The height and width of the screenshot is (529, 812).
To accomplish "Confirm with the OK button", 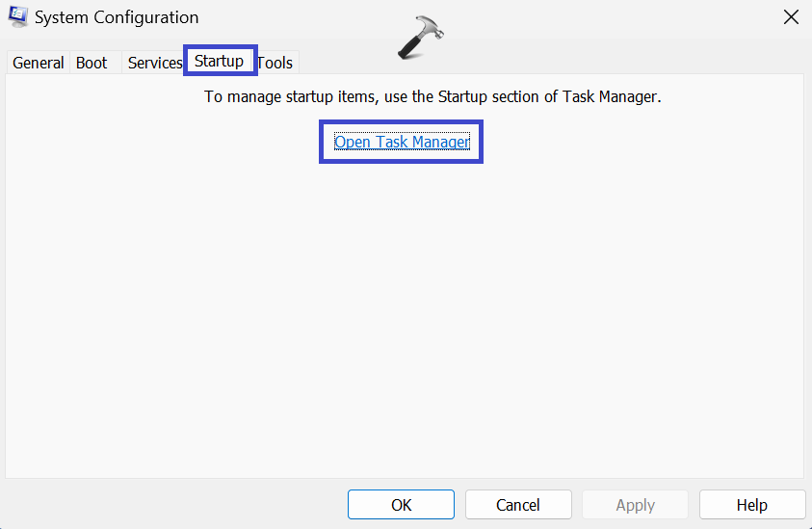I will [x=401, y=504].
